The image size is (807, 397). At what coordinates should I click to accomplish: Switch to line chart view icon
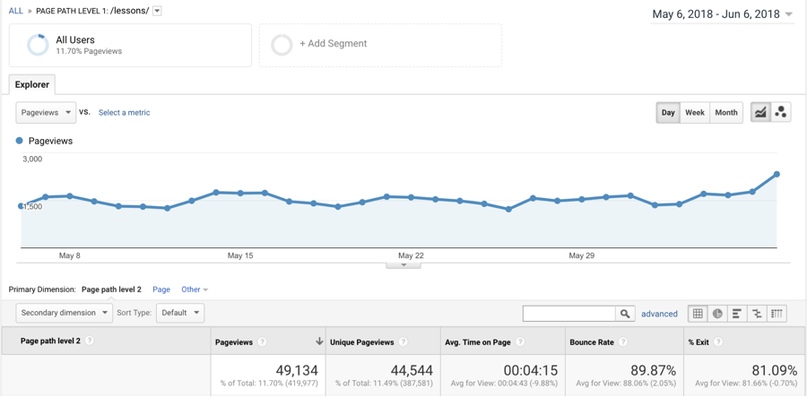point(760,112)
